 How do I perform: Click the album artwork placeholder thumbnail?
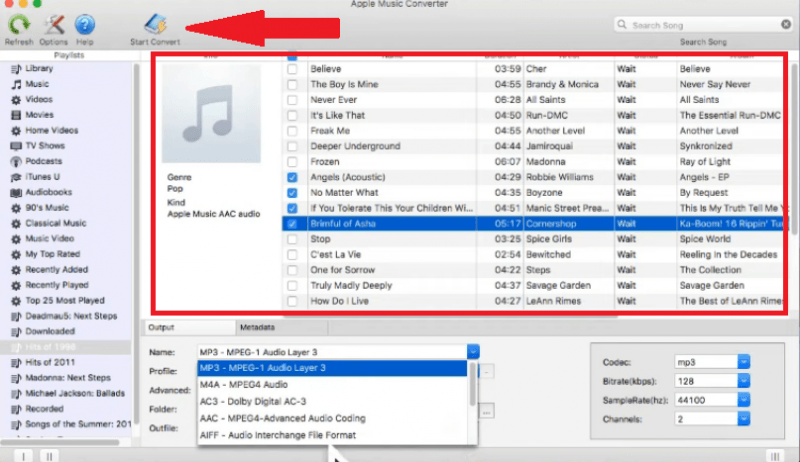pos(211,114)
